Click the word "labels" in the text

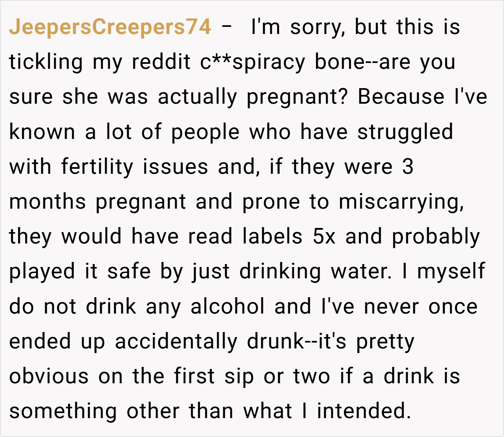click(x=272, y=236)
